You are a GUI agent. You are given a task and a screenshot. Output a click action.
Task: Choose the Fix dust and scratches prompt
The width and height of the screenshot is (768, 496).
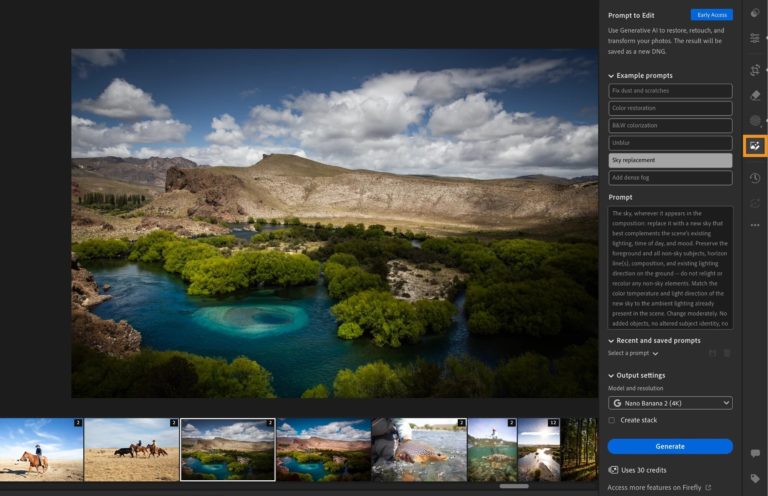pyautogui.click(x=670, y=91)
